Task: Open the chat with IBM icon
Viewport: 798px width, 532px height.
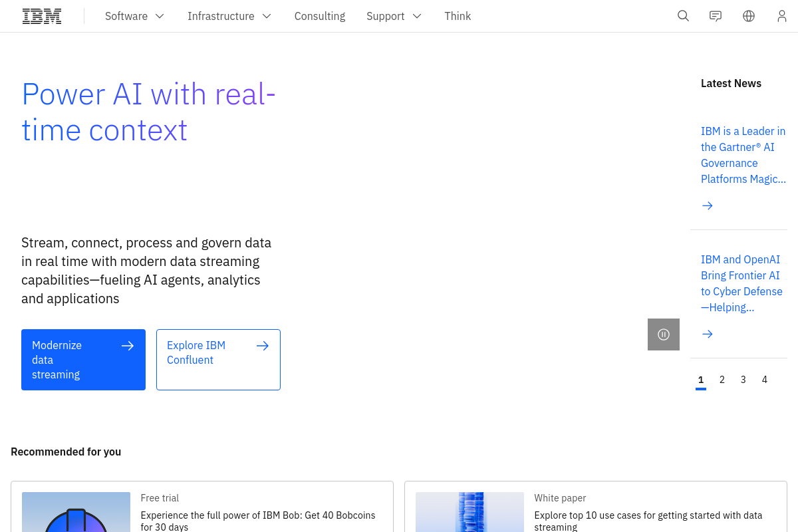Action: (716, 16)
